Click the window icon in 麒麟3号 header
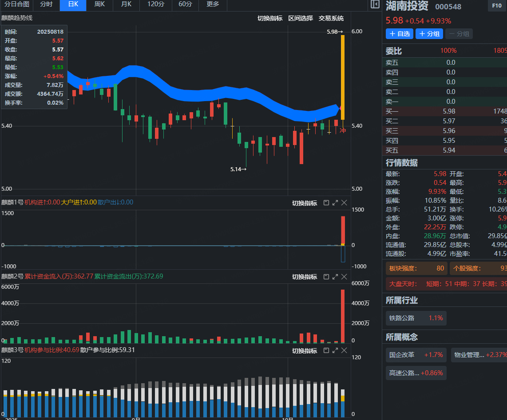The height and width of the screenshot is (420, 507). 326,350
